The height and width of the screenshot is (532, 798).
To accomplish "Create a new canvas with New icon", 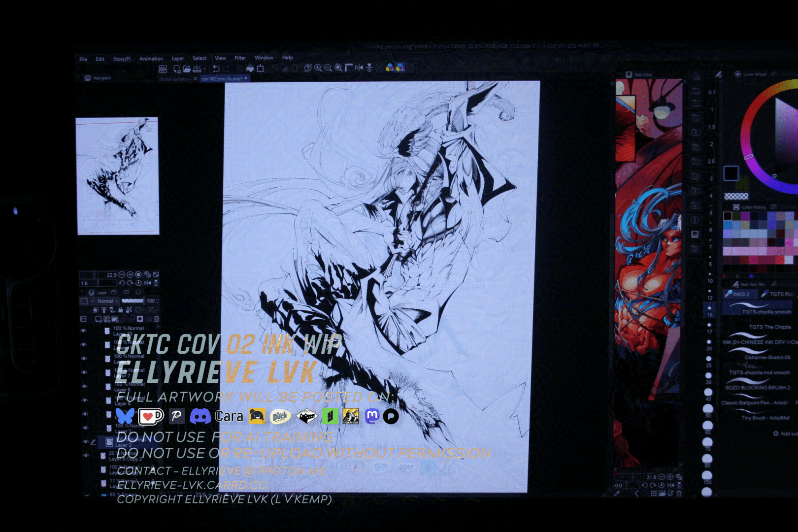I will tap(176, 69).
